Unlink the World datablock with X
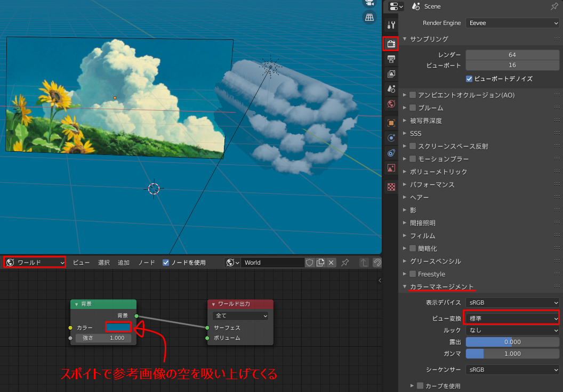563x392 pixels. (332, 262)
